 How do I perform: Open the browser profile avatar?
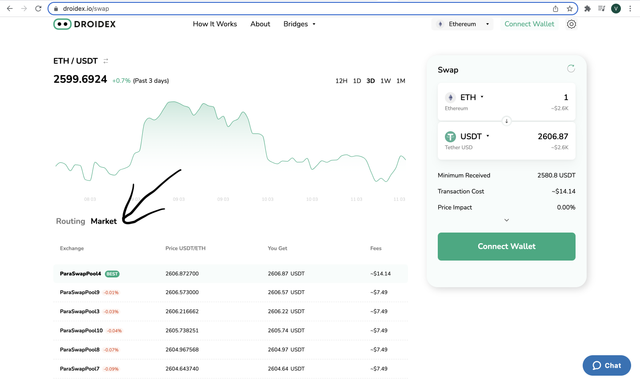click(616, 9)
